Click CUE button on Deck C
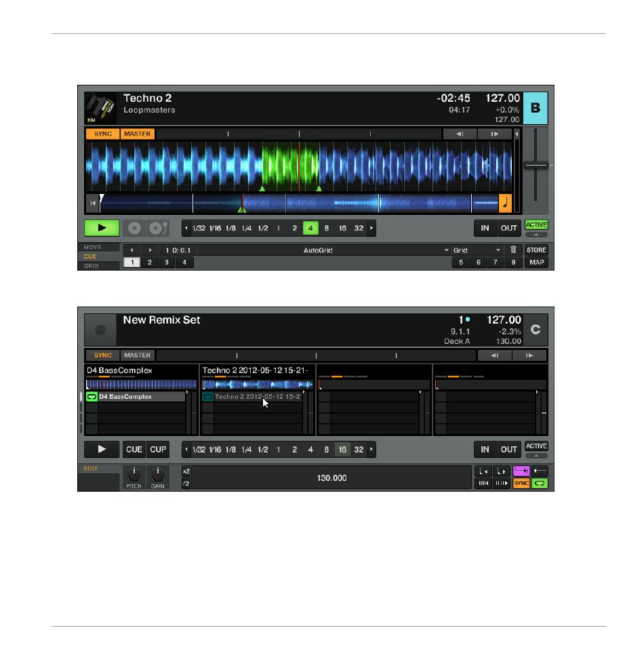 pos(134,449)
